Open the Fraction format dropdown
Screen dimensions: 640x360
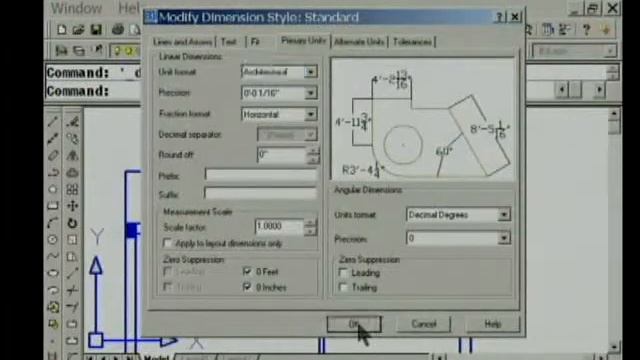pos(310,114)
